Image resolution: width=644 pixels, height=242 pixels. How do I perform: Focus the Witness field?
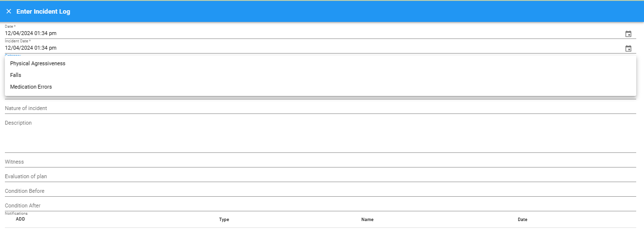point(320,162)
